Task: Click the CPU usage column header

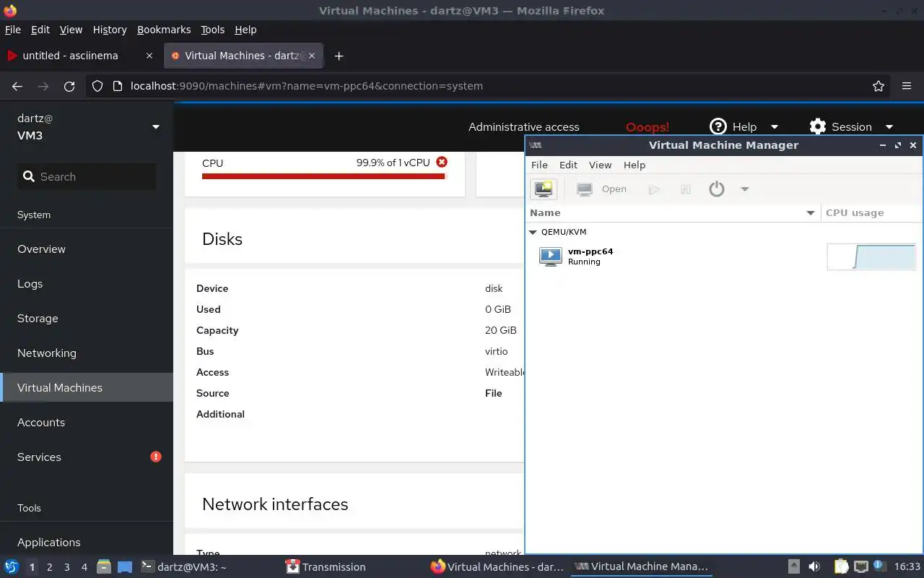Action: click(871, 212)
